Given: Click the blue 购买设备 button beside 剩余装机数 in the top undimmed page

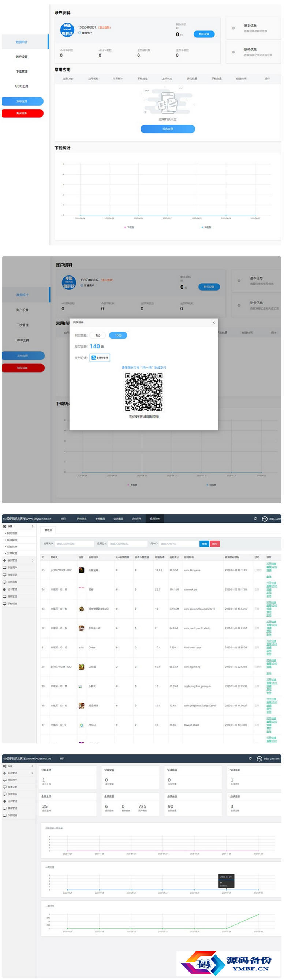Looking at the screenshot, I should [204, 34].
